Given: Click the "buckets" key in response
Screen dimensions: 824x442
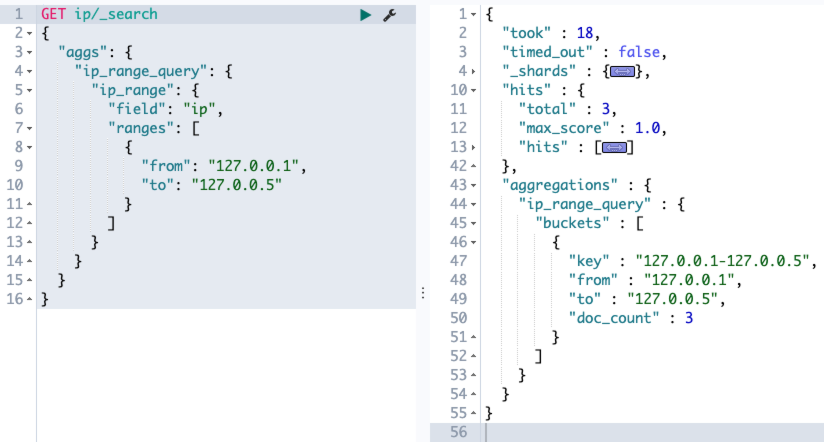Looking at the screenshot, I should 572,223.
